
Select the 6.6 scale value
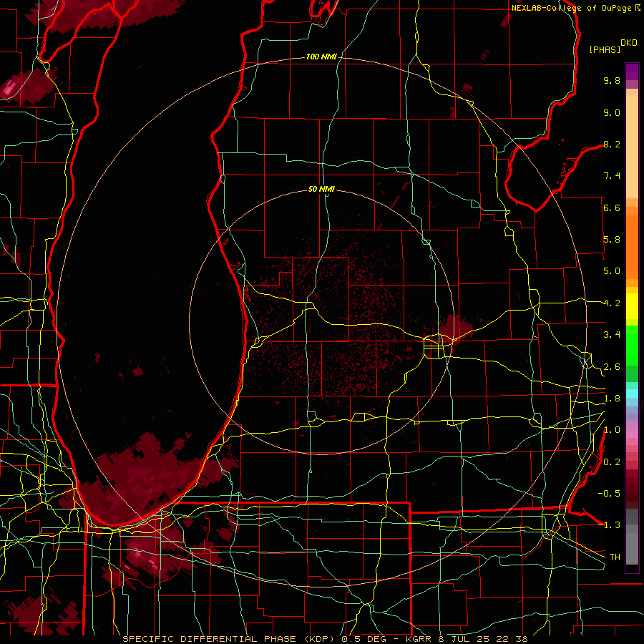click(x=612, y=208)
